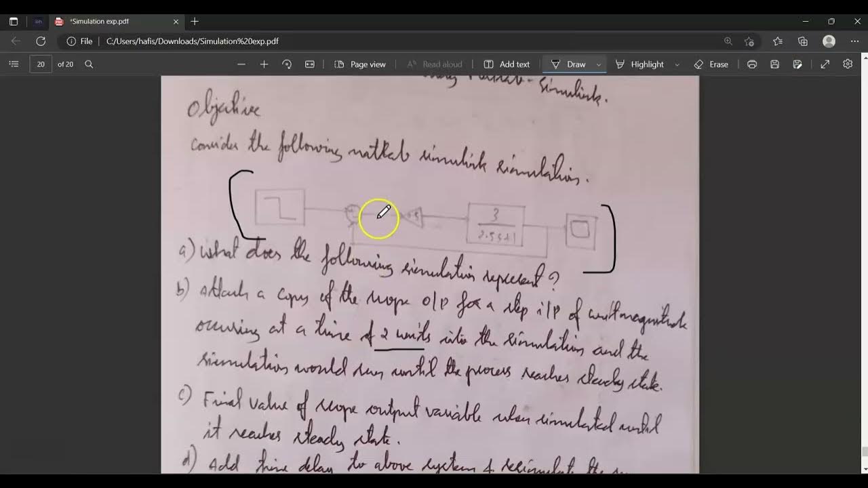Open the Page view options
The width and height of the screenshot is (868, 488).
point(360,64)
